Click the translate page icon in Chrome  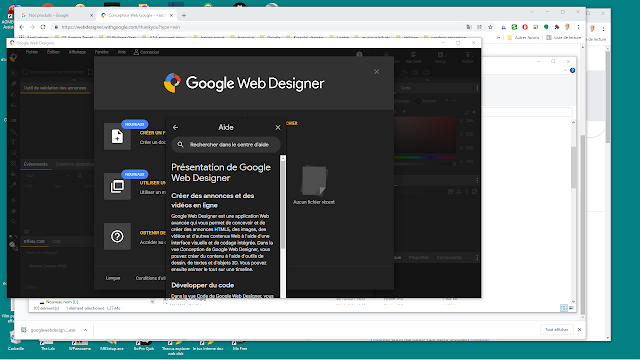(469, 27)
